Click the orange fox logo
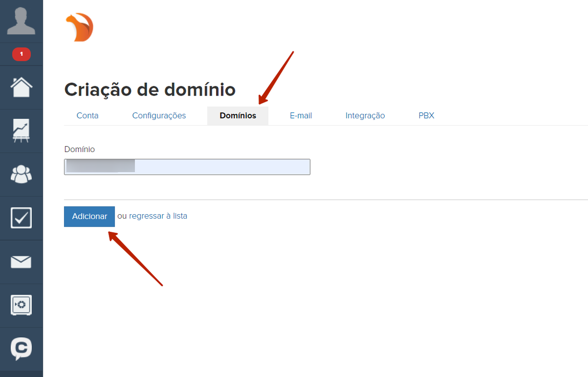This screenshot has height=377, width=588. [x=79, y=27]
